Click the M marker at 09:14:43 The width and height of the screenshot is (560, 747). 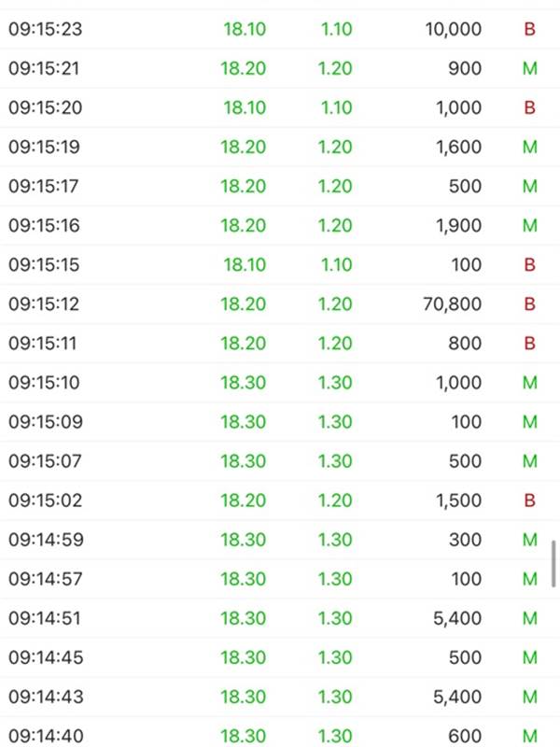(x=530, y=697)
